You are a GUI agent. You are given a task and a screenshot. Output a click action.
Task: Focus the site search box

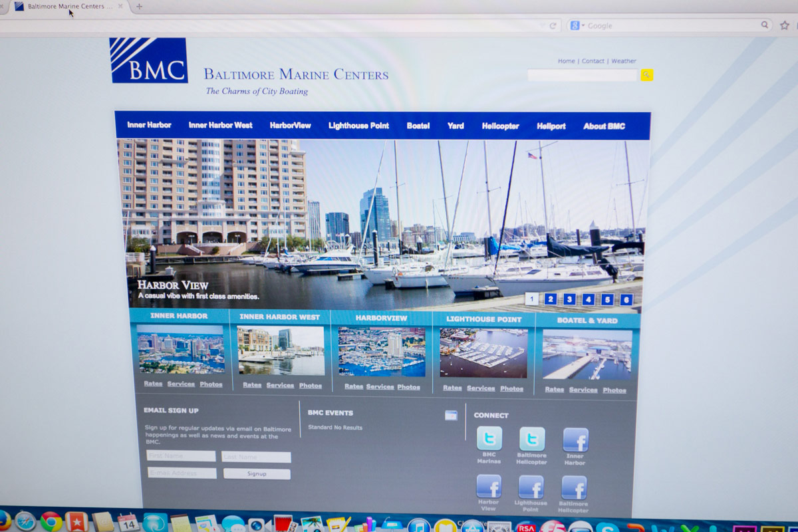[583, 75]
